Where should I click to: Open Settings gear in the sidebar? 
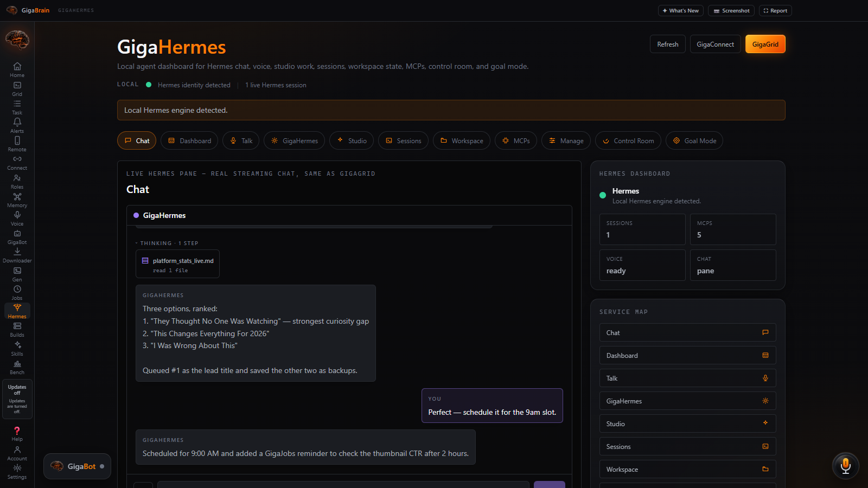point(17,472)
